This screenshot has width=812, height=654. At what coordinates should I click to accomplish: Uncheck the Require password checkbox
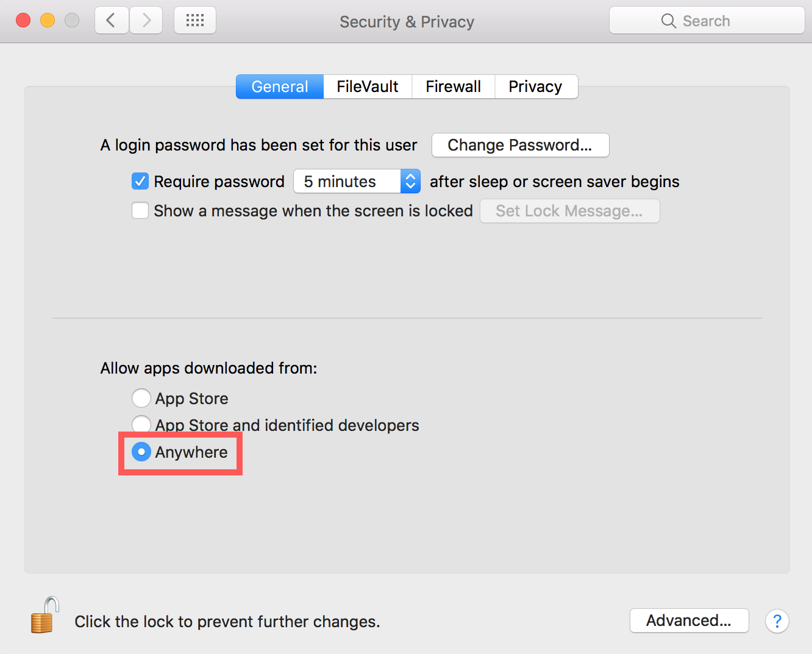pos(140,181)
